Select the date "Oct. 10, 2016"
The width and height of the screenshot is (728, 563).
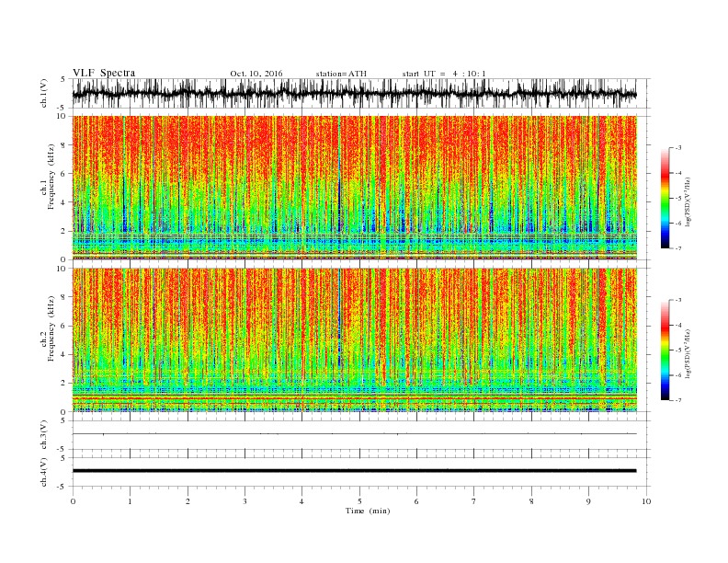pyautogui.click(x=256, y=74)
